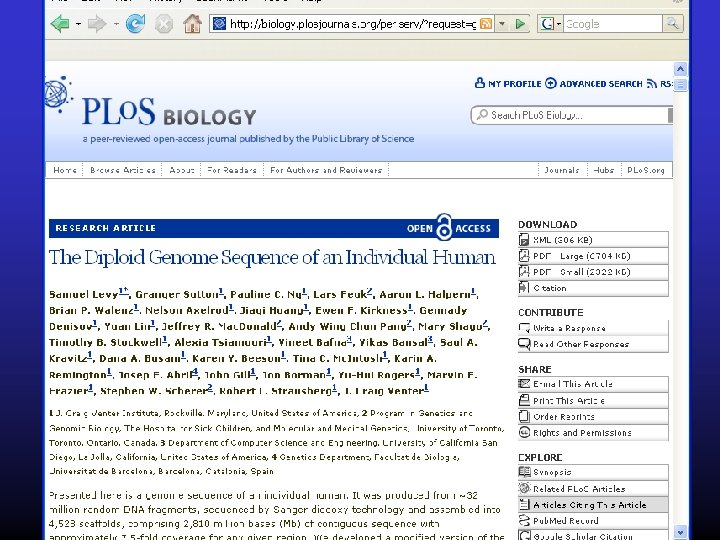Click the Citation download icon
This screenshot has height=540, width=720.
[x=524, y=288]
